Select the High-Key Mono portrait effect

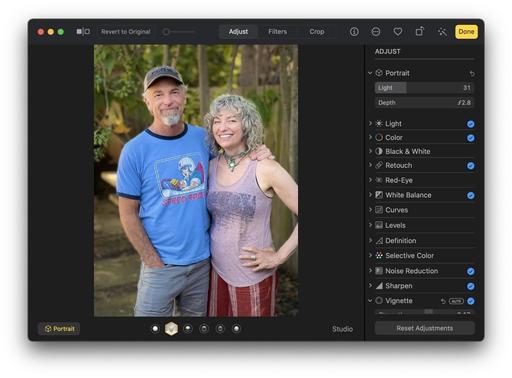tap(236, 329)
